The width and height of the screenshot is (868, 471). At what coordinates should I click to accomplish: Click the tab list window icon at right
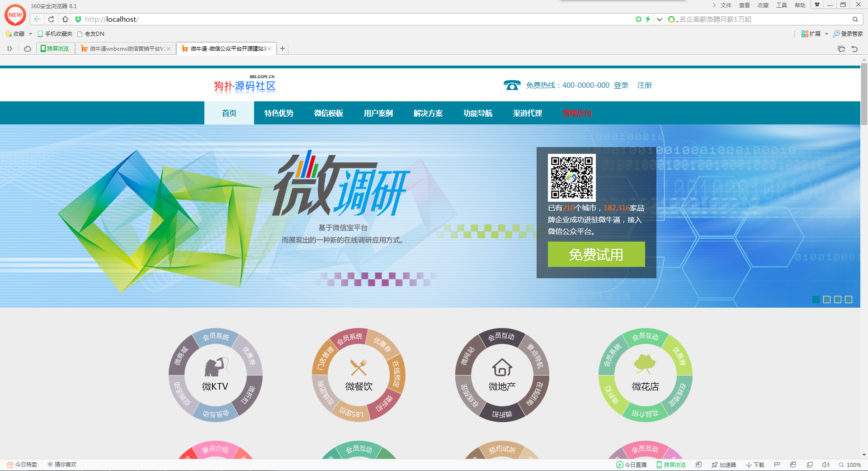841,48
